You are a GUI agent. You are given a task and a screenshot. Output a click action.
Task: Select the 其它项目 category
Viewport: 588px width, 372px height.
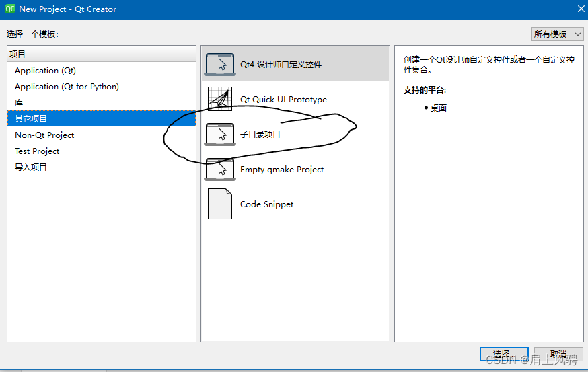point(101,119)
